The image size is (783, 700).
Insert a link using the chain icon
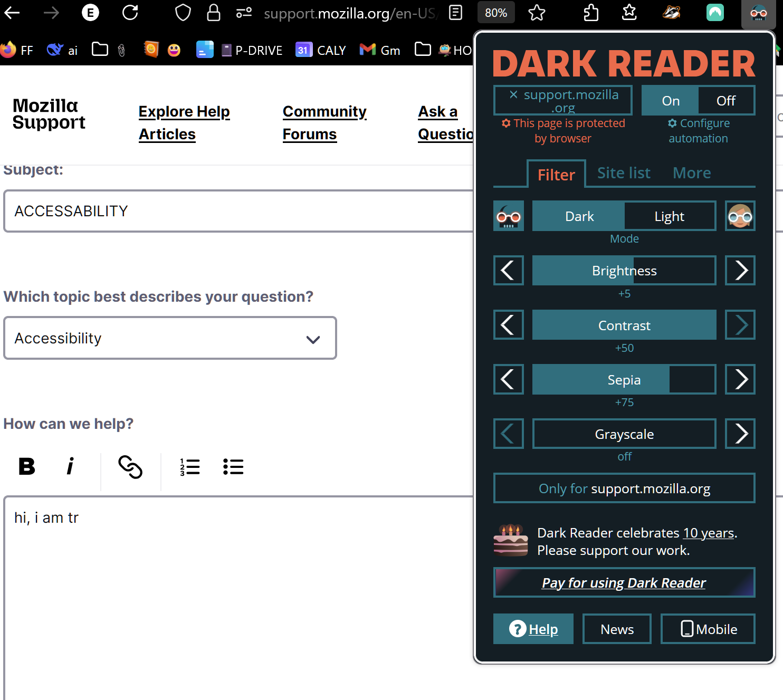[x=130, y=466]
